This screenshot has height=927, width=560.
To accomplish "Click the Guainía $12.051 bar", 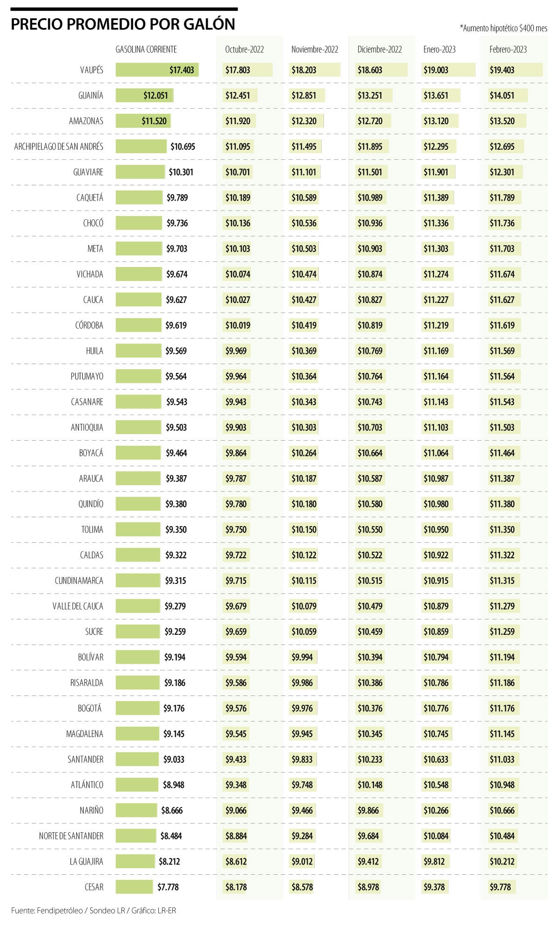I will (x=145, y=95).
